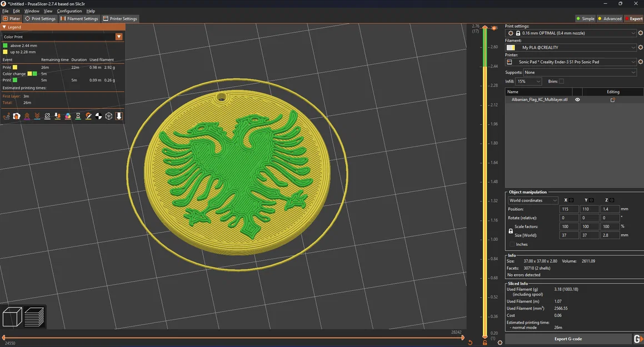Click gear icon beside Filament preset
Screen dimensions: 644x347
click(640, 47)
